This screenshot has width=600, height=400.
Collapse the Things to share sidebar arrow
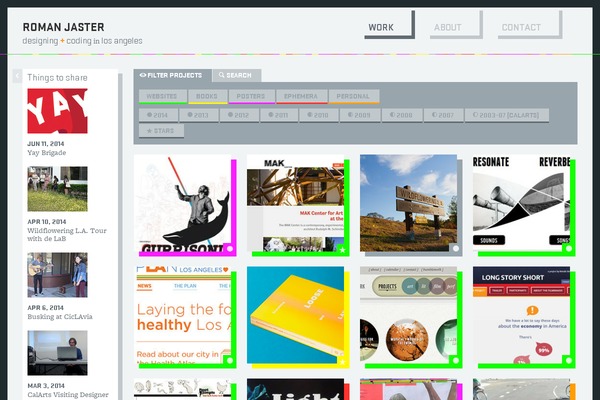point(17,76)
